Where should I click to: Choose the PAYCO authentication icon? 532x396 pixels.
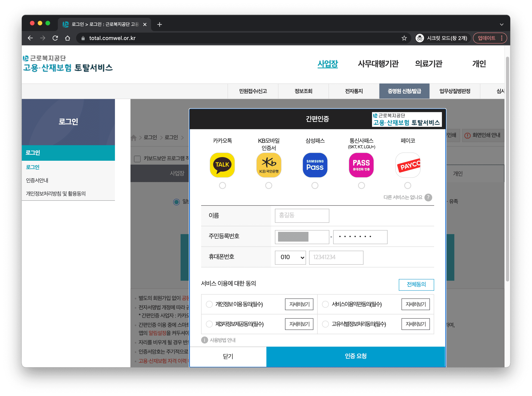point(408,165)
